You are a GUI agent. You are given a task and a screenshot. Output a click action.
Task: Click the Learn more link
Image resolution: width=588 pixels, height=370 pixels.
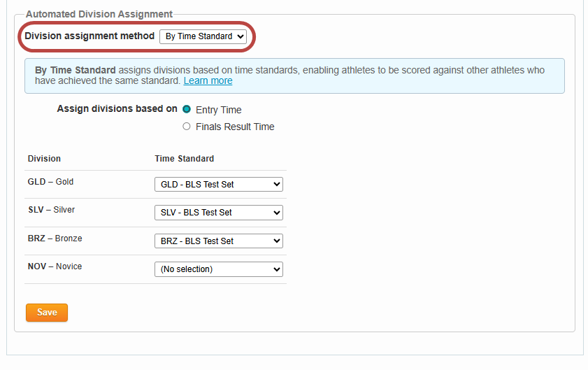208,81
